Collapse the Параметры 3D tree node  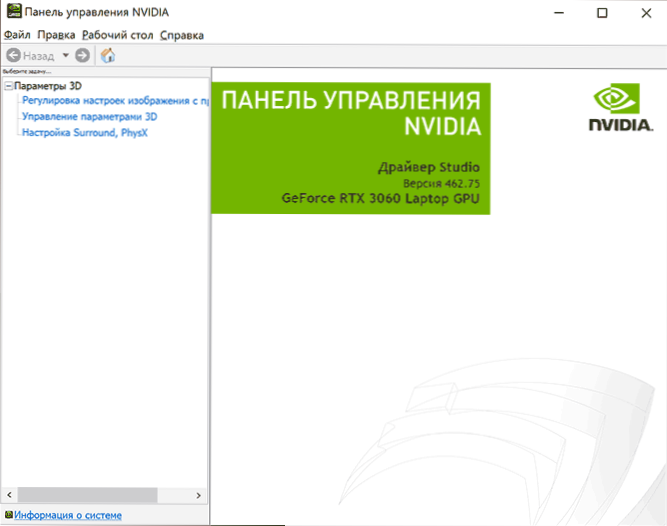[9, 86]
